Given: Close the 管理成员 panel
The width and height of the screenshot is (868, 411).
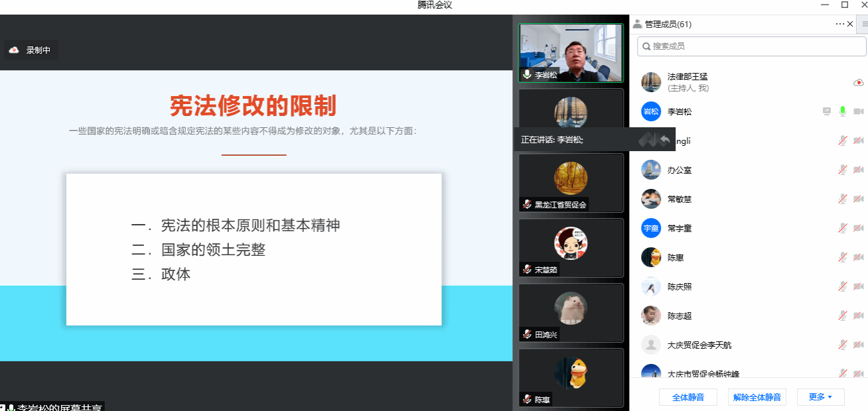Looking at the screenshot, I should coord(850,24).
